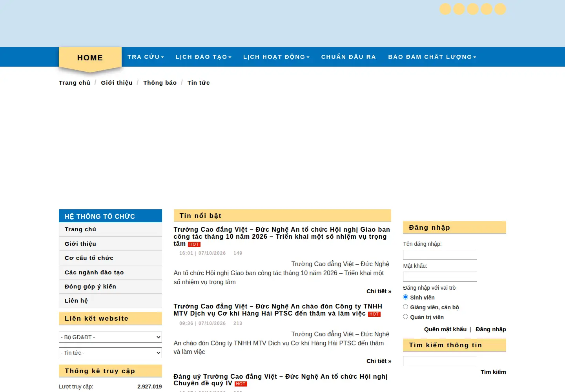Click into the Mật khẩu password field
This screenshot has height=392, width=565.
click(440, 277)
